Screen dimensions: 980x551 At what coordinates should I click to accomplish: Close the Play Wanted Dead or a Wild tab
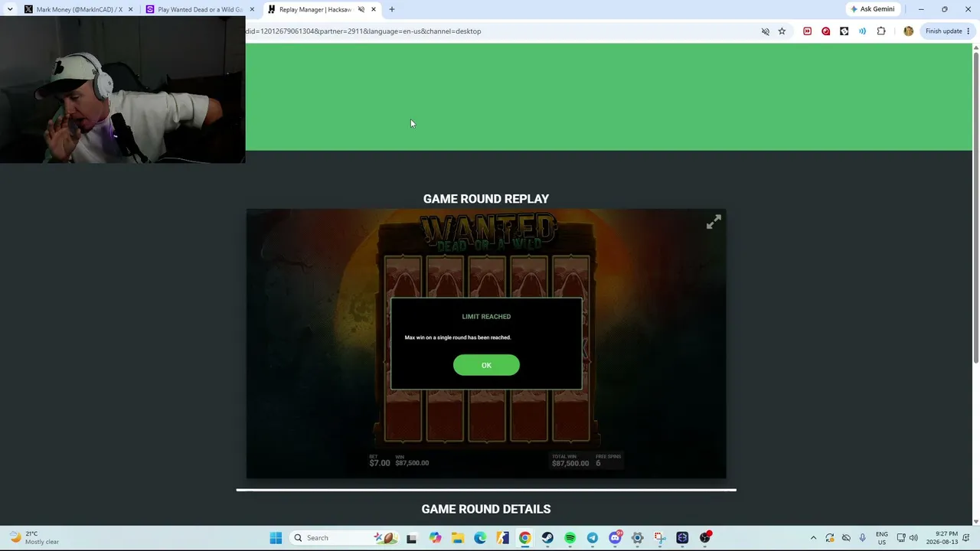pyautogui.click(x=252, y=9)
